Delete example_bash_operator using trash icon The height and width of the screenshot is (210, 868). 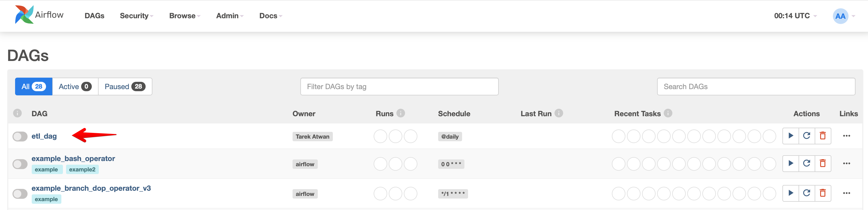(x=822, y=163)
